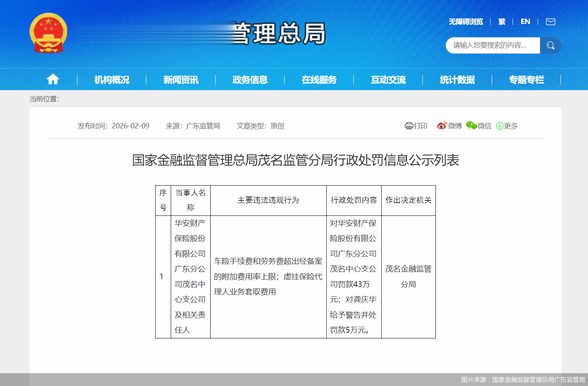
Task: Click the 当前位置 breadcrumb label
Action: pos(44,99)
